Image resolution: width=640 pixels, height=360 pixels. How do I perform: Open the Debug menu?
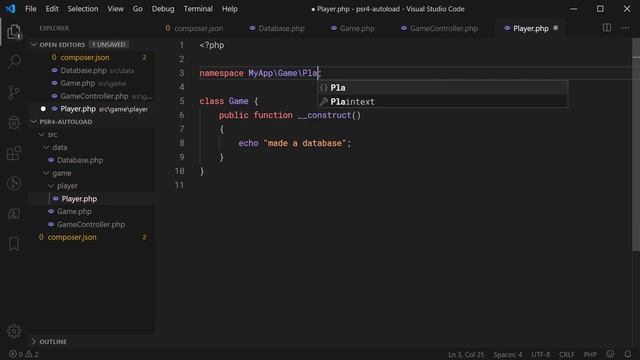point(163,9)
